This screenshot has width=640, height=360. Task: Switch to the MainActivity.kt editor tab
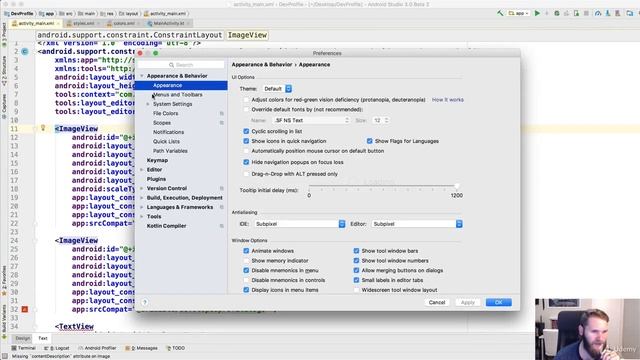(168, 23)
